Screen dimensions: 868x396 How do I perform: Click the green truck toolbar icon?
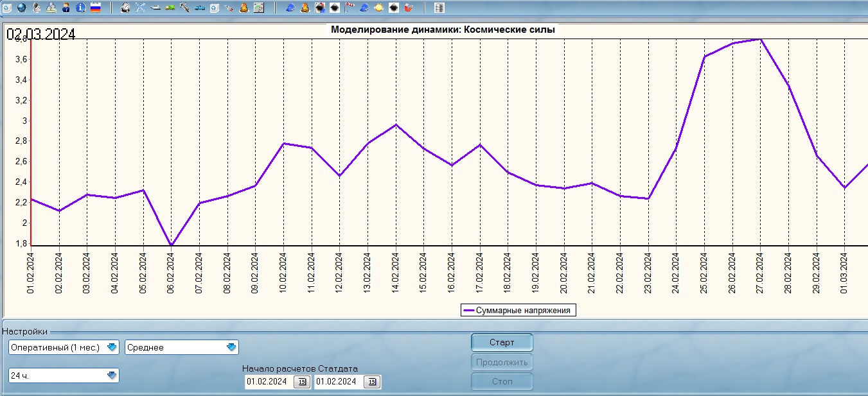pos(170,8)
